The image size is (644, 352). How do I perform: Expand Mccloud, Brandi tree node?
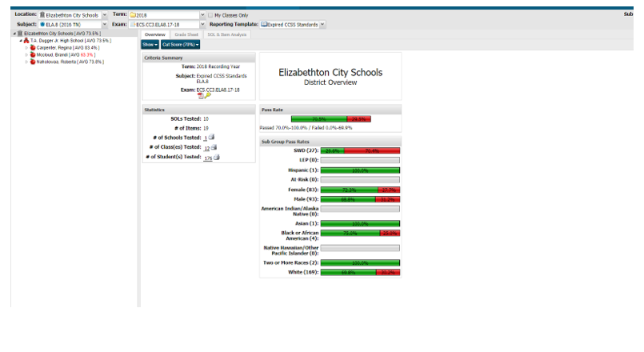pos(26,54)
